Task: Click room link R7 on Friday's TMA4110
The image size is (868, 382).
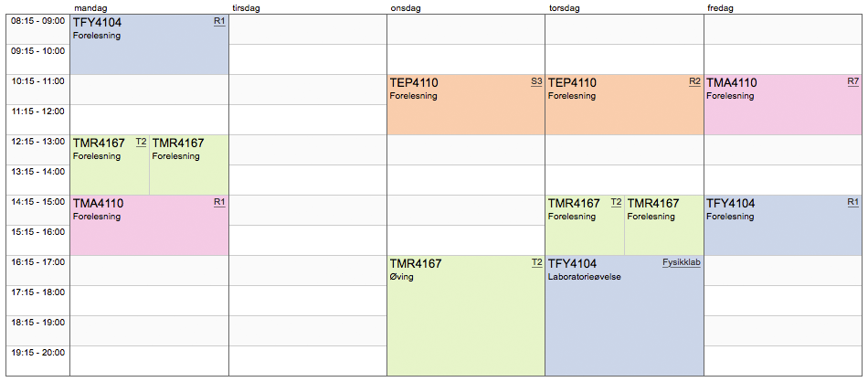Action: (852, 81)
